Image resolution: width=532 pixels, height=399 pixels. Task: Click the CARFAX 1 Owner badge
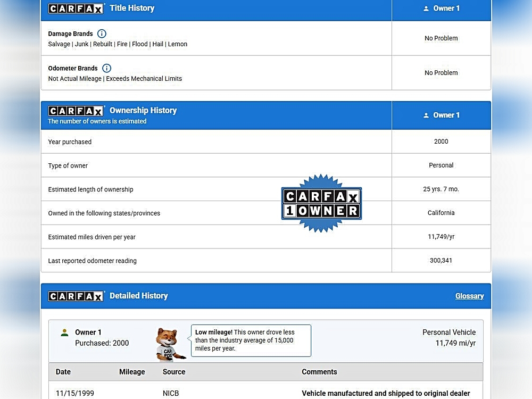tap(321, 203)
